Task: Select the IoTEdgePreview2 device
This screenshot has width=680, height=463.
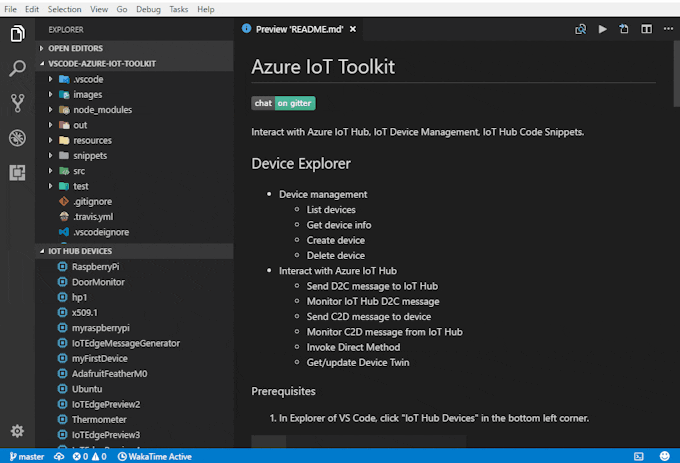Action: [134, 404]
